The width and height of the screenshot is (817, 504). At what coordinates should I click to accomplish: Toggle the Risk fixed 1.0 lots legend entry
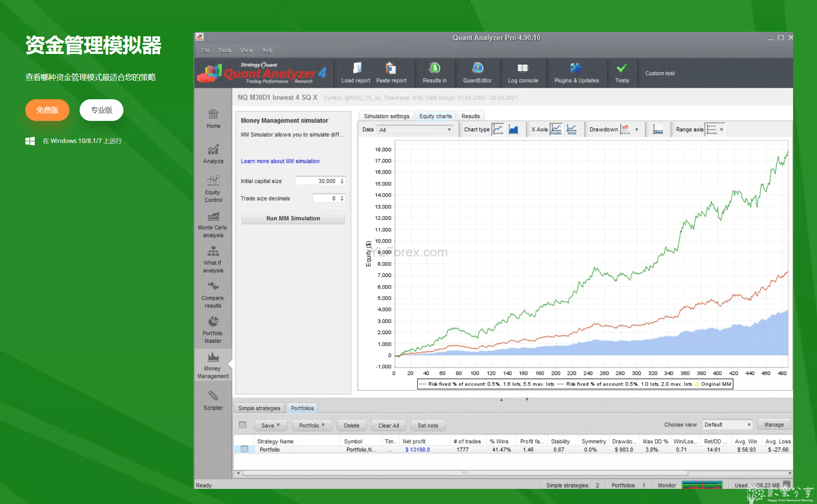click(625, 384)
